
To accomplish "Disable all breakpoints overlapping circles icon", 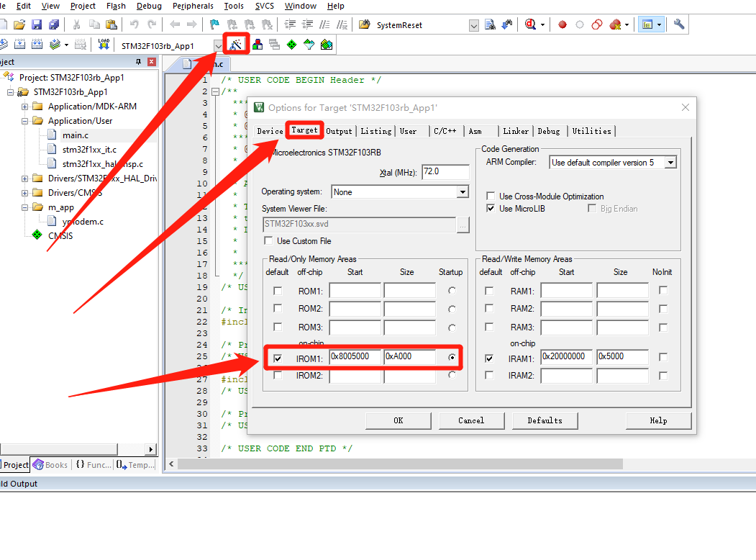I will (597, 24).
